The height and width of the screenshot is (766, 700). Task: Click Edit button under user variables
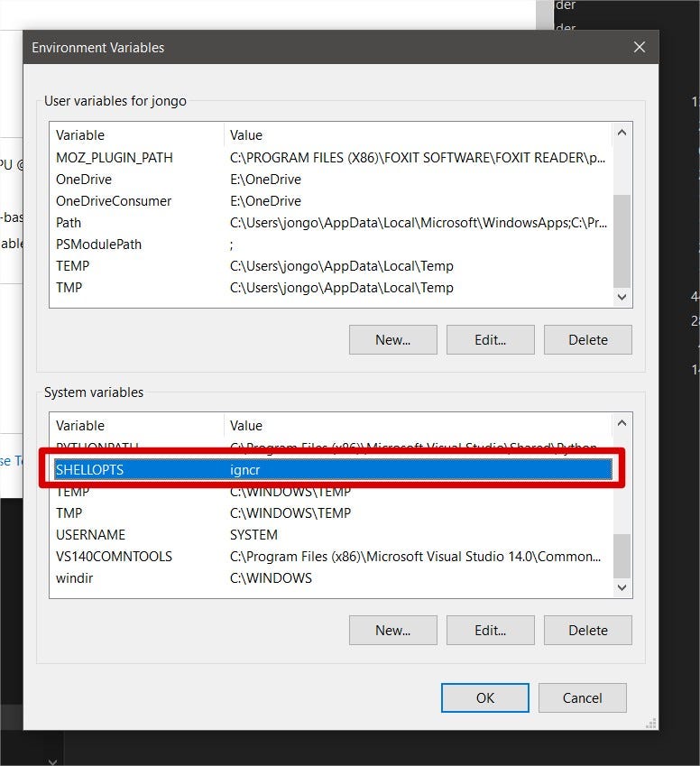490,340
